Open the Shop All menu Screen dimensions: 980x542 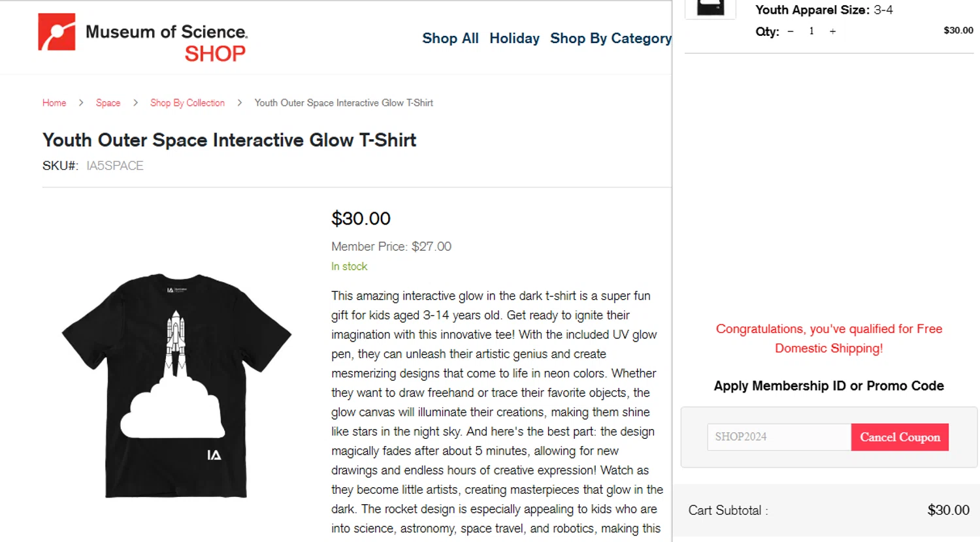pos(450,39)
